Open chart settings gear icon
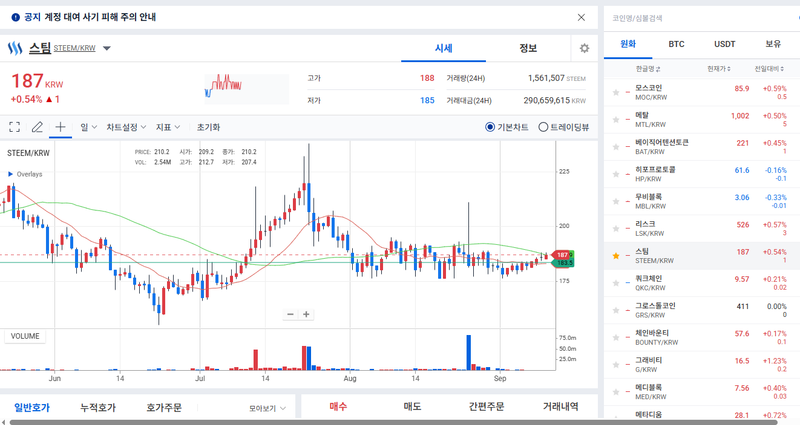This screenshot has height=425, width=800. coord(584,48)
